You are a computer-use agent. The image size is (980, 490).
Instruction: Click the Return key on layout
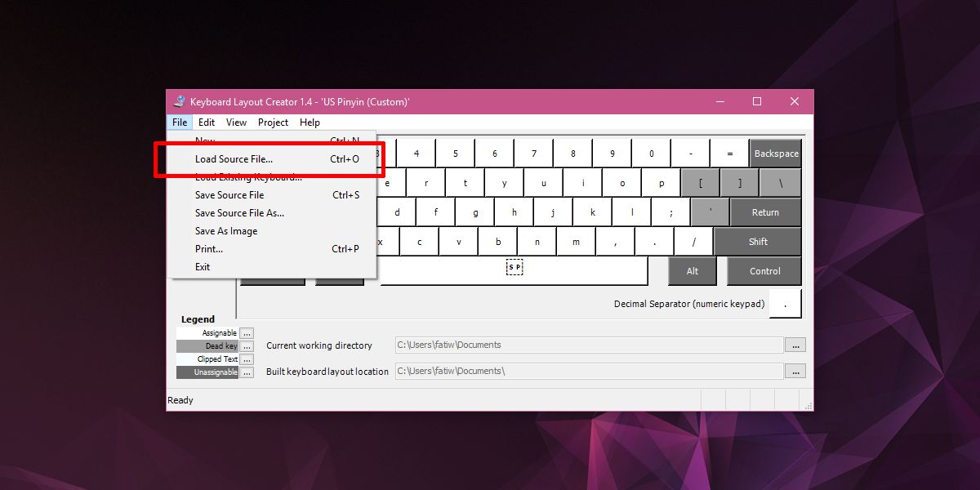[x=765, y=212]
